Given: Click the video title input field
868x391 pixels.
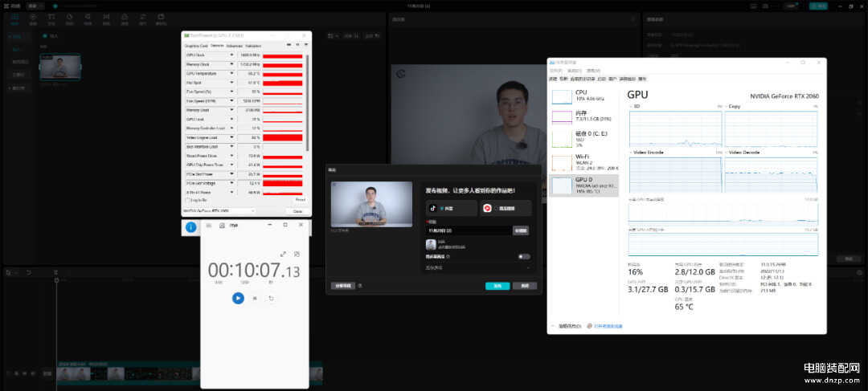Looking at the screenshot, I should (469, 230).
